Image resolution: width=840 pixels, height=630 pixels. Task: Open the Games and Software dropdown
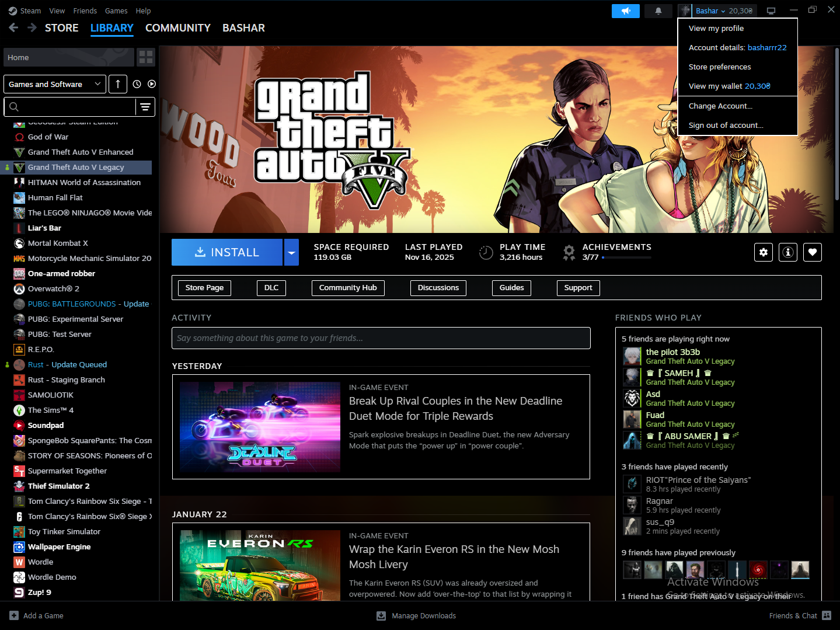55,84
